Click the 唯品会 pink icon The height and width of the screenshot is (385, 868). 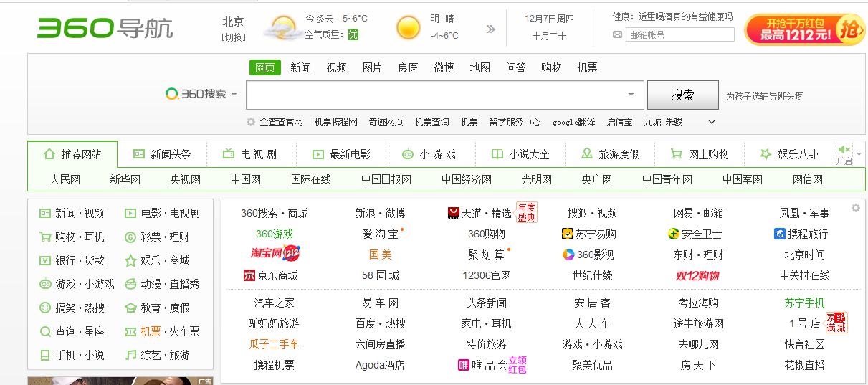[464, 365]
